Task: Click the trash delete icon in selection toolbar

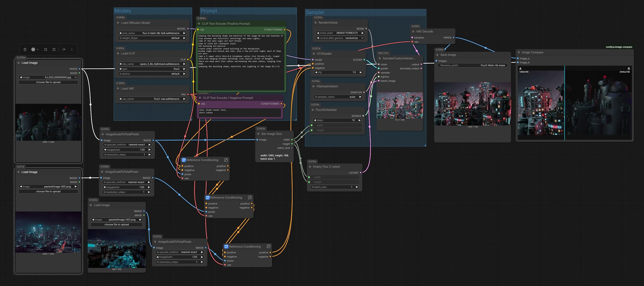Action: pos(25,49)
